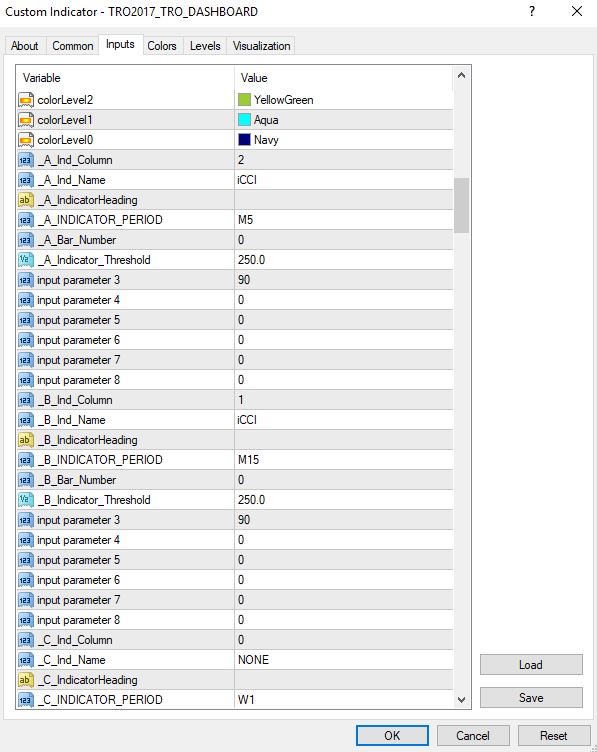Select the Navy color swatch for colorLevel0
The height and width of the screenshot is (752, 597).
pos(244,140)
